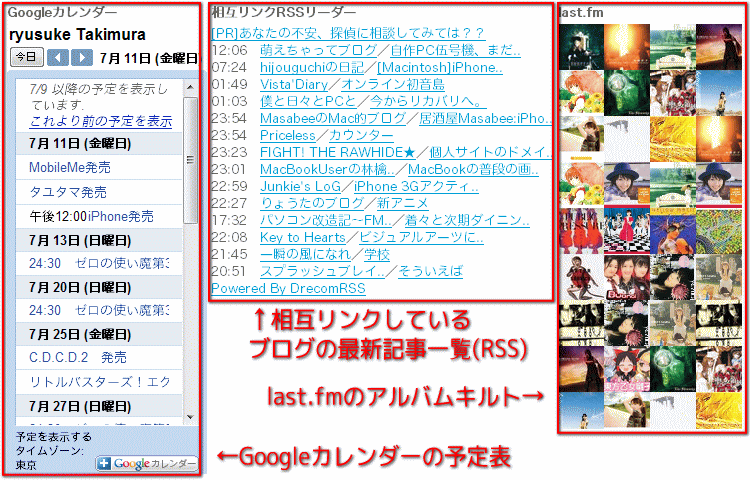The width and height of the screenshot is (750, 480).
Task: Open MacBookの普段の画.. article link
Action: coord(473,170)
